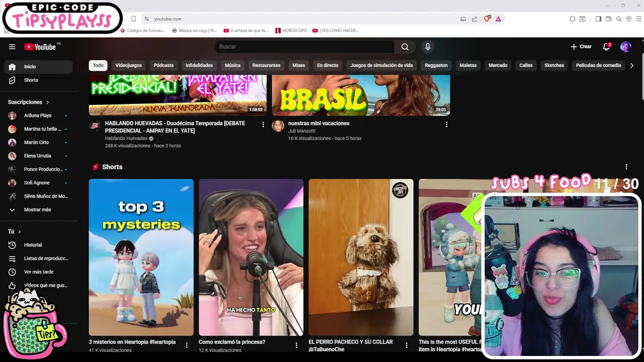Viewport: 644px width, 362px height.
Task: Open the Brave wallet icon
Action: coord(608,19)
